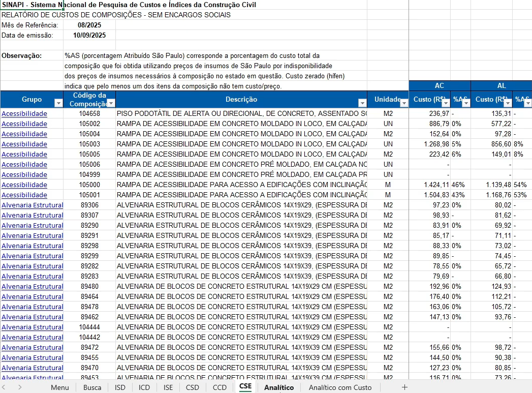This screenshot has width=532, height=393.
Task: Select the Analítico com Custo sheet tab
Action: (x=340, y=387)
